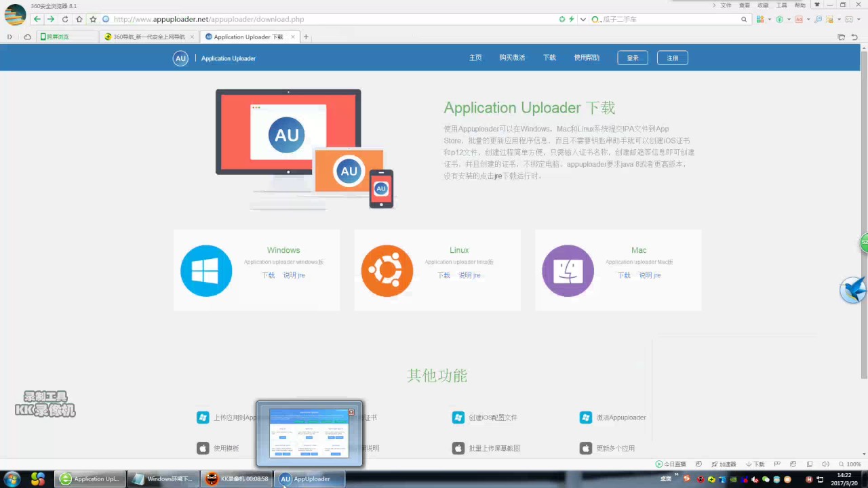Expand dropdown next to the Ad icon
The width and height of the screenshot is (868, 488).
pos(808,19)
